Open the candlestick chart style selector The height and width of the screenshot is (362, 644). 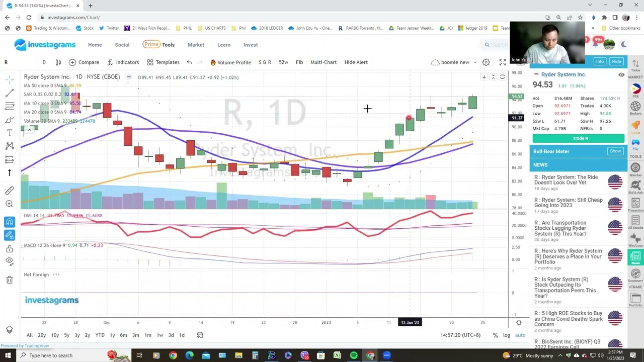click(58, 62)
